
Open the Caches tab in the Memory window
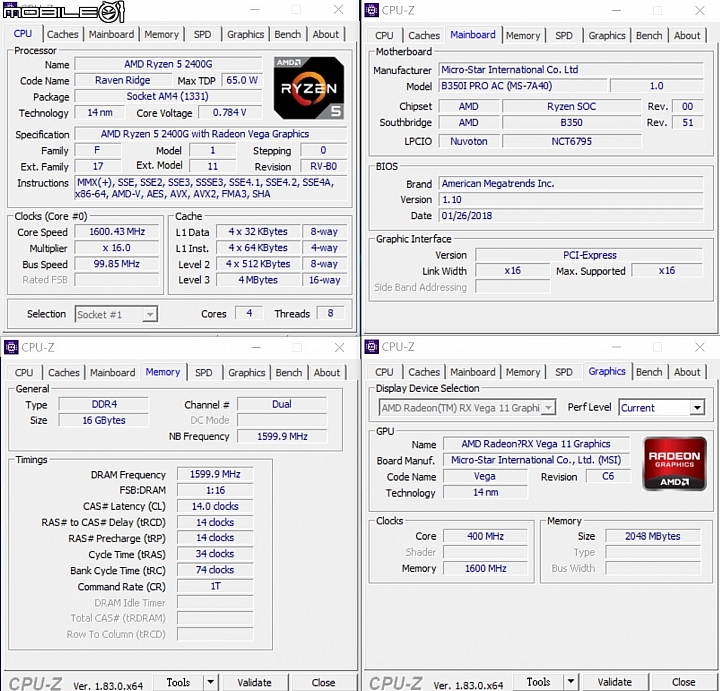point(64,372)
